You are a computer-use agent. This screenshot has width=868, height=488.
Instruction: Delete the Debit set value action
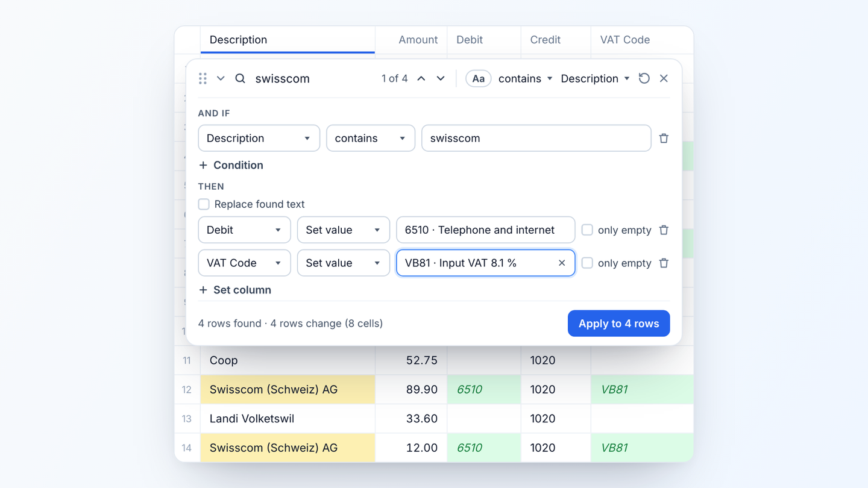click(x=664, y=230)
